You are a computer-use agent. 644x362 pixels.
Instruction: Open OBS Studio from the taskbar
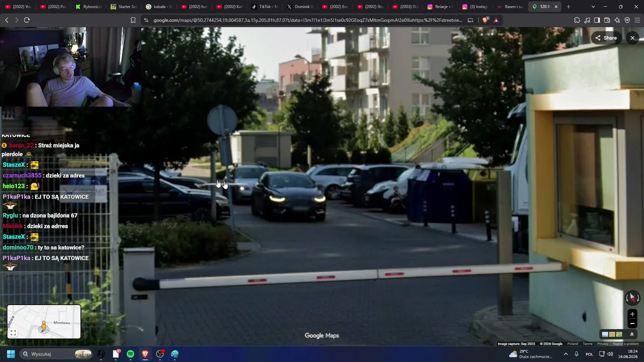point(160,354)
